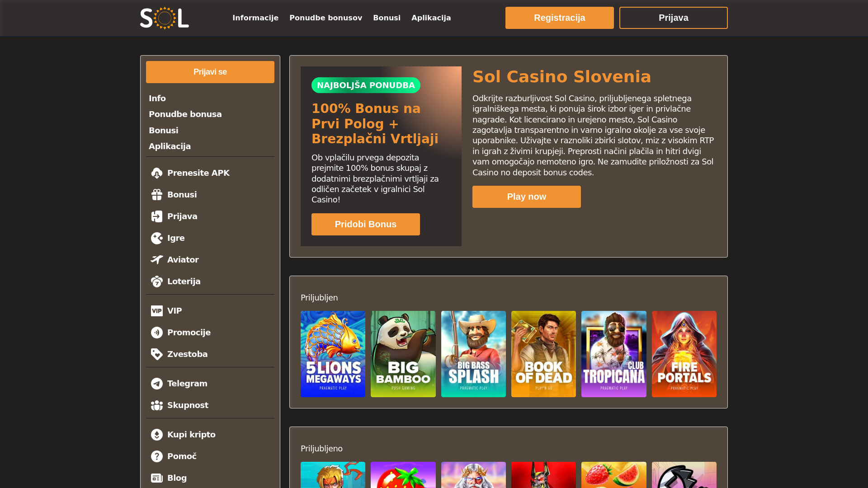Image resolution: width=868 pixels, height=488 pixels.
Task: Click the Aviator sidebar label
Action: 183,260
